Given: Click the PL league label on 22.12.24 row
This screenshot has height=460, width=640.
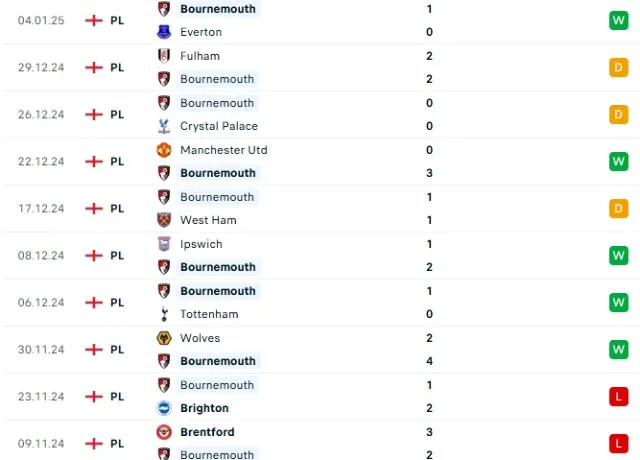Looking at the screenshot, I should tap(117, 161).
